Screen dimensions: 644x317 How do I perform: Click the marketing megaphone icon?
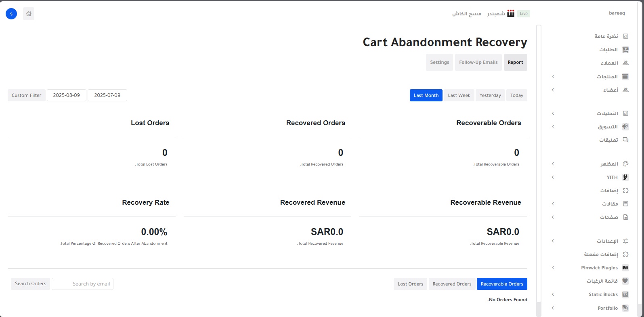625,127
